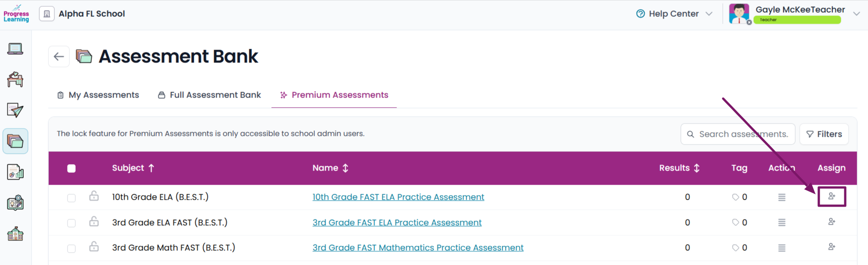Check the 3rd Grade Math FAST row checkbox
Viewport: 868px width, 265px height.
click(x=72, y=248)
